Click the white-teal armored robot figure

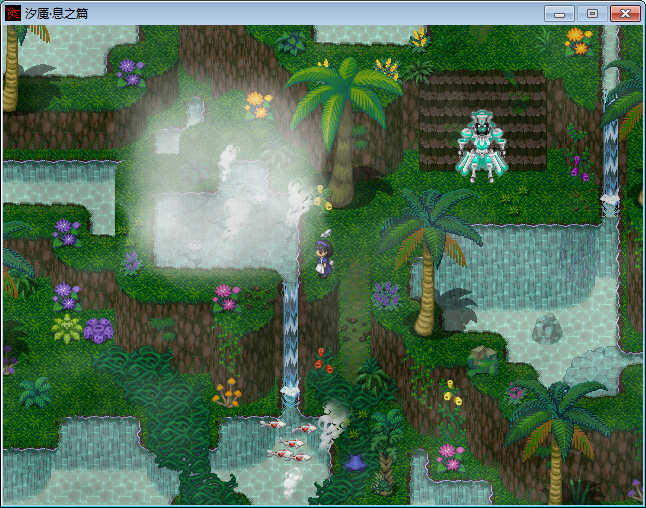[x=481, y=146]
